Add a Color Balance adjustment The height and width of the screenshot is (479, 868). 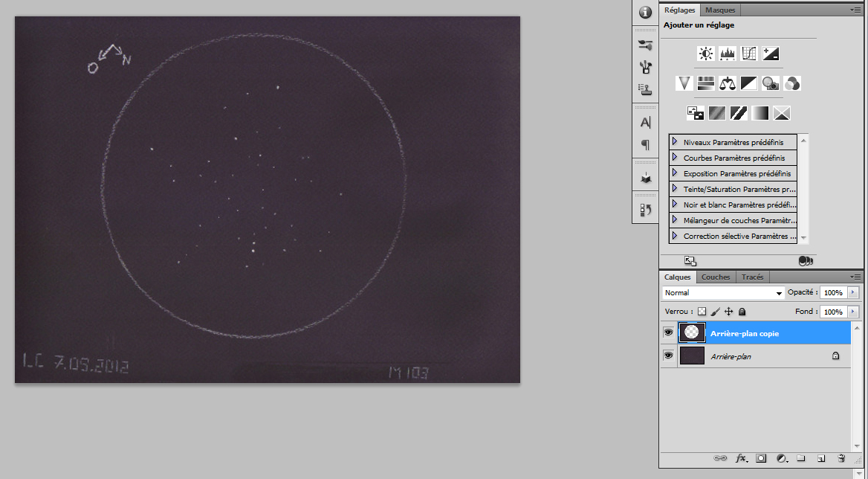728,83
